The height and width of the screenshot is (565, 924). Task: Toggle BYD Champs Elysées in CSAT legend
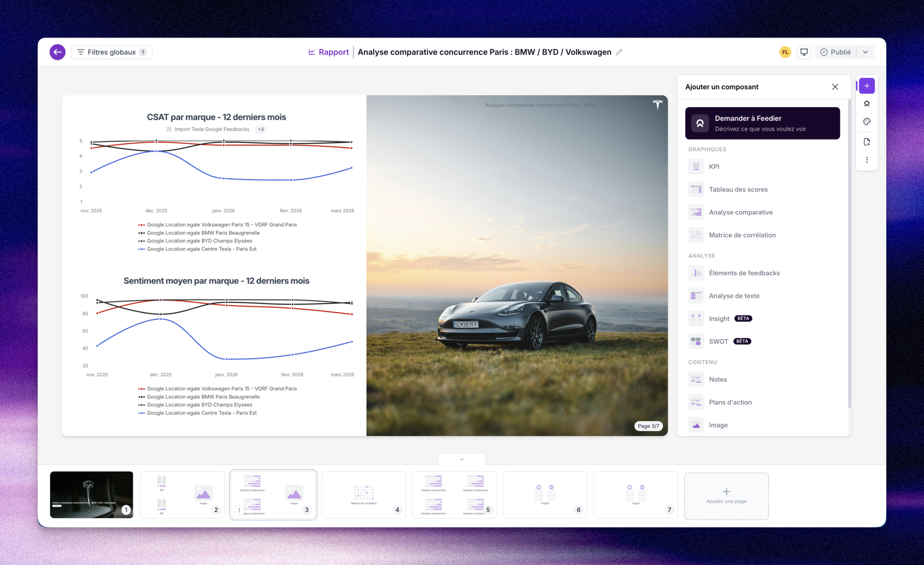pyautogui.click(x=195, y=241)
